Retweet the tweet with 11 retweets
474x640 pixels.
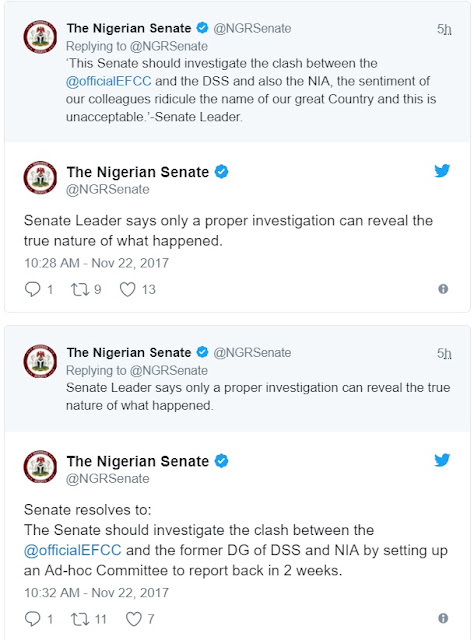pos(79,619)
